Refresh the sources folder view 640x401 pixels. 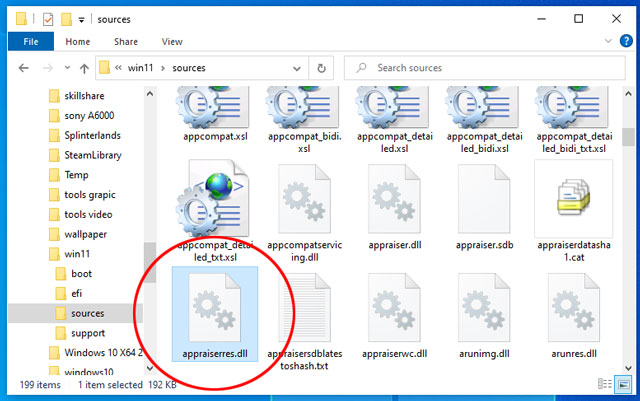[x=322, y=68]
